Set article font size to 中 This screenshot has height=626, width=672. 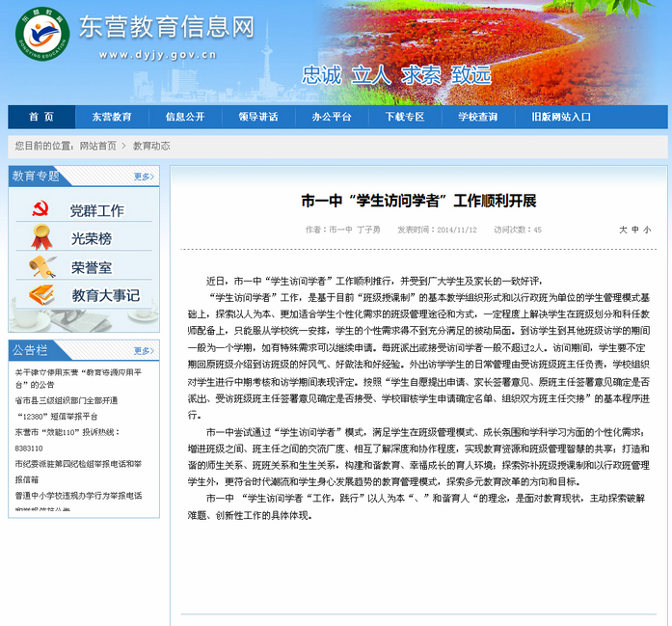point(635,230)
